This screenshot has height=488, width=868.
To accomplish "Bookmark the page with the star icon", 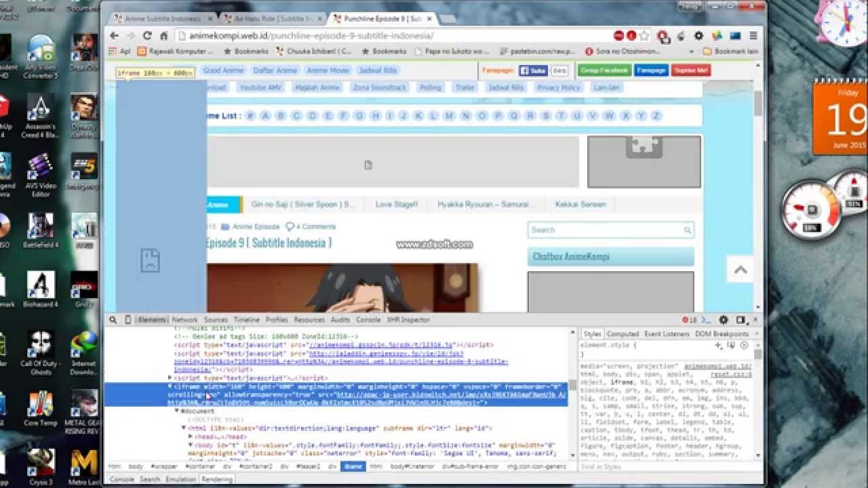I will [644, 36].
